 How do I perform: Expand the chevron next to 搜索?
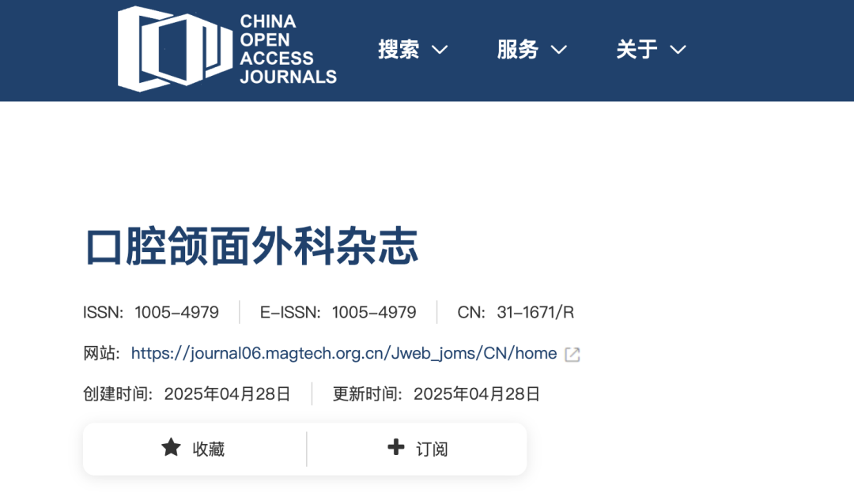440,50
